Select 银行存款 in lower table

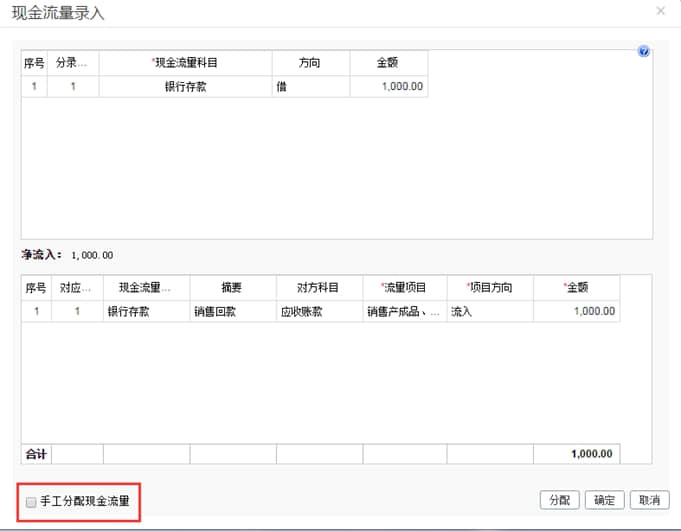pos(146,311)
